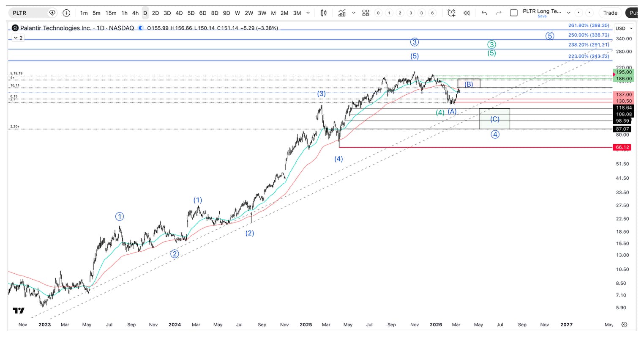Apply quick template button 0
The height and width of the screenshot is (341, 644).
(378, 13)
